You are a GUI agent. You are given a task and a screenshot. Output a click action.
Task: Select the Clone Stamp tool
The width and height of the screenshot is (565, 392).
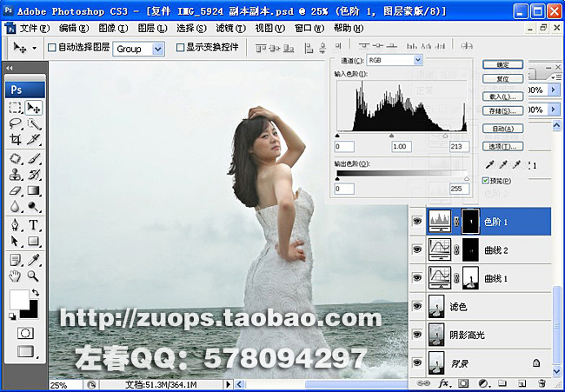[x=16, y=175]
